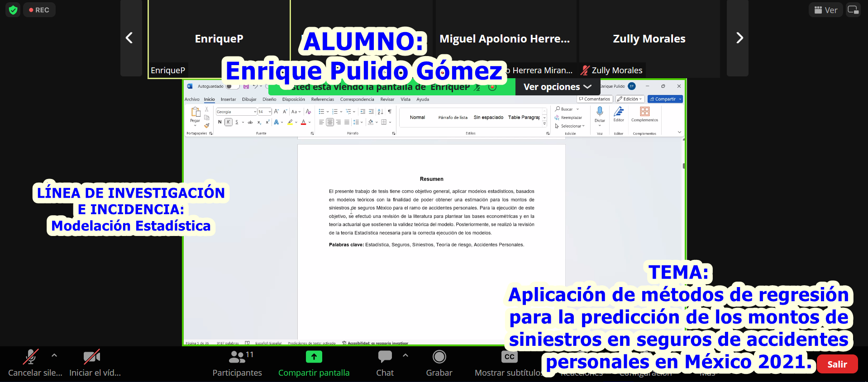Open the yellow text highlight color tool
The height and width of the screenshot is (382, 868).
(x=290, y=122)
